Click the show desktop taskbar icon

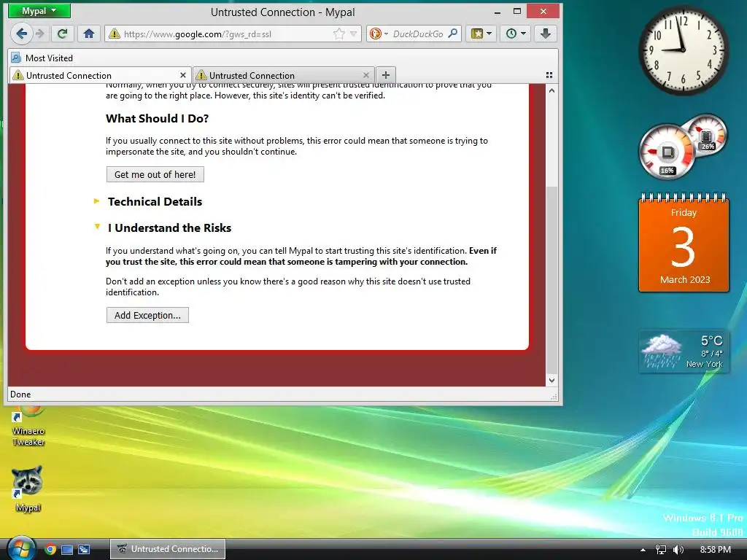pyautogui.click(x=66, y=549)
